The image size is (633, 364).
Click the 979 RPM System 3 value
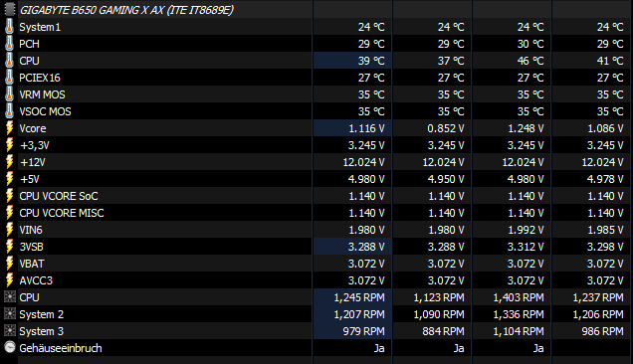pyautogui.click(x=363, y=332)
